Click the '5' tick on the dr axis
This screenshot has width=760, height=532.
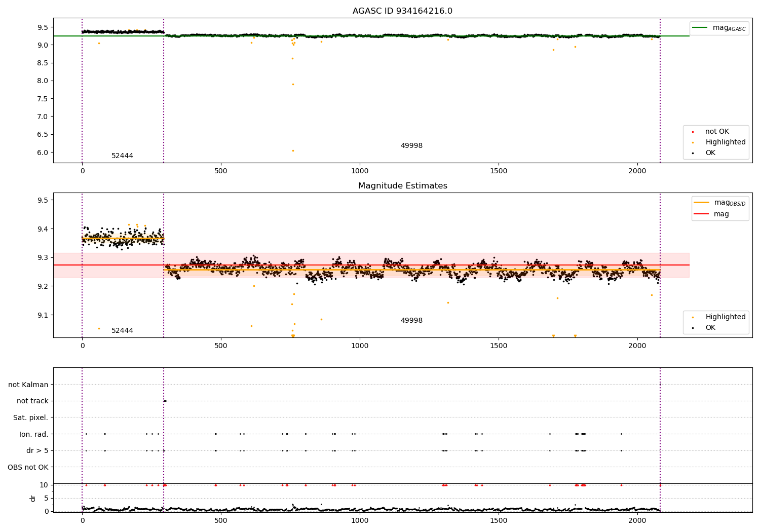pyautogui.click(x=46, y=498)
